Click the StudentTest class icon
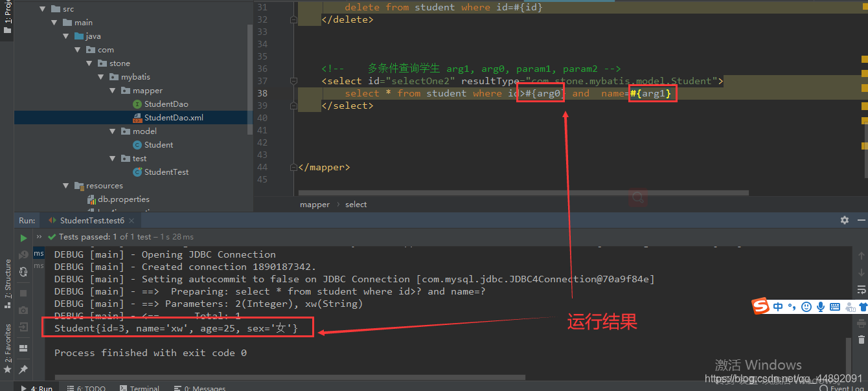The image size is (868, 391). click(x=137, y=172)
